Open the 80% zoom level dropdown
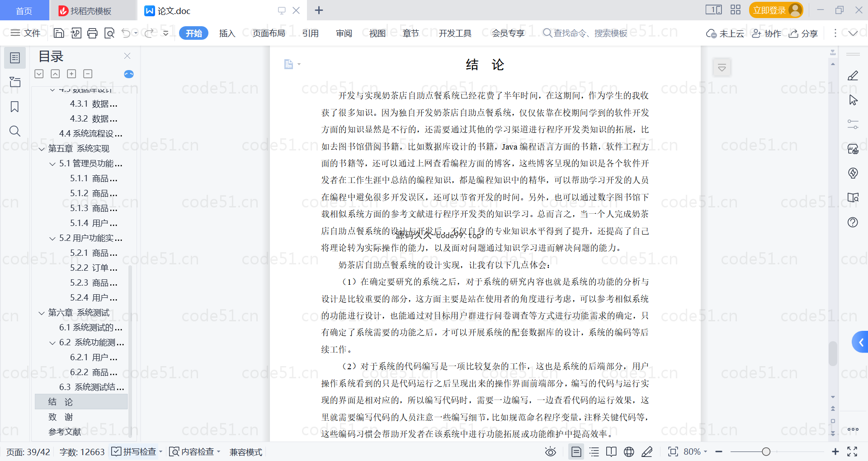 point(695,452)
